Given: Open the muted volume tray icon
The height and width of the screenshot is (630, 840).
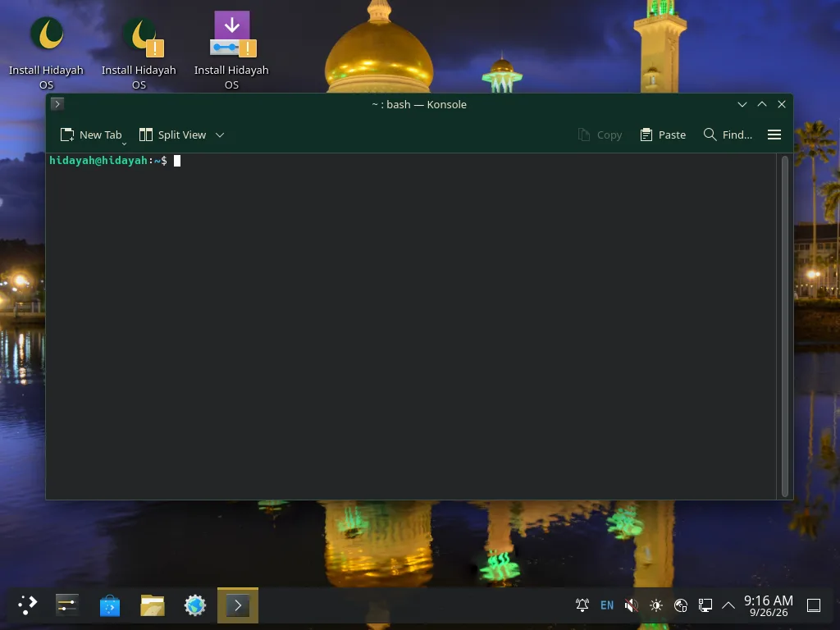Looking at the screenshot, I should click(x=632, y=605).
